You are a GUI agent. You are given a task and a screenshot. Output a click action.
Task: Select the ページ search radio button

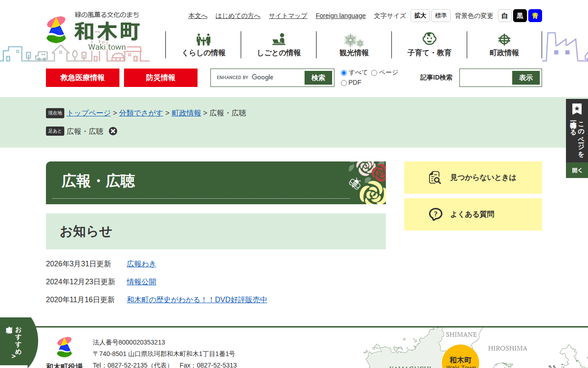tap(374, 73)
